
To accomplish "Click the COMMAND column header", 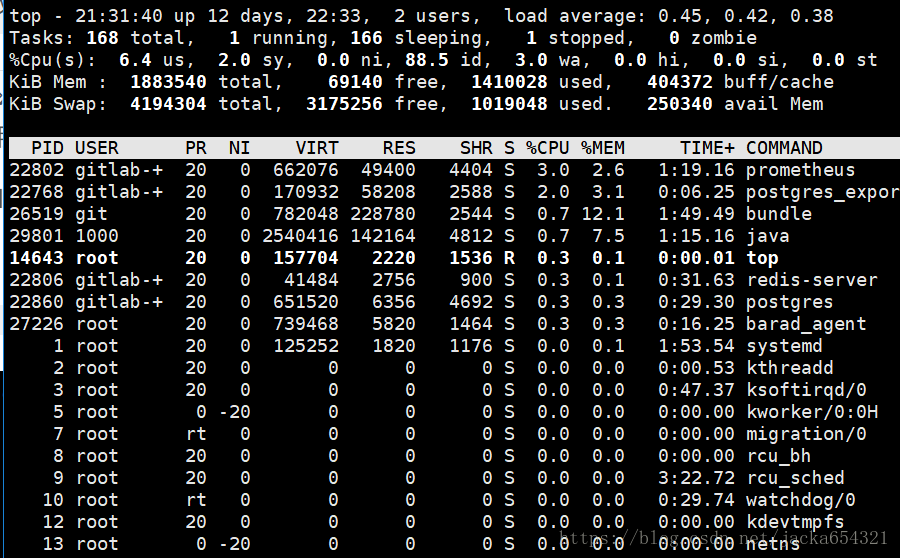I will click(x=784, y=148).
